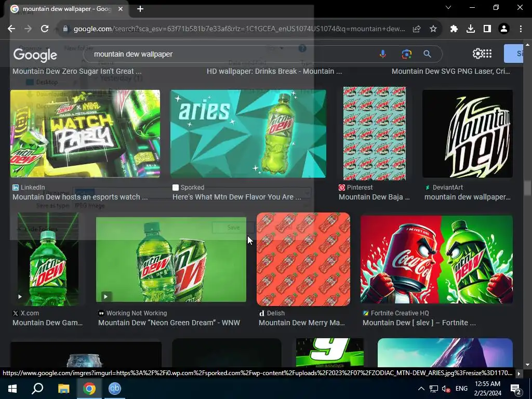Screen dimensions: 532x399
Task: Show hidden system tray icons
Action: click(421, 389)
